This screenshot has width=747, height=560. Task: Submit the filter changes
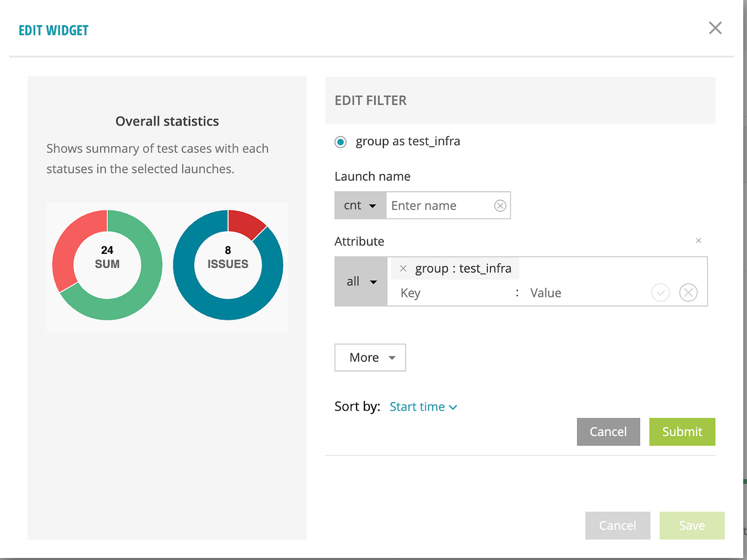tap(682, 432)
